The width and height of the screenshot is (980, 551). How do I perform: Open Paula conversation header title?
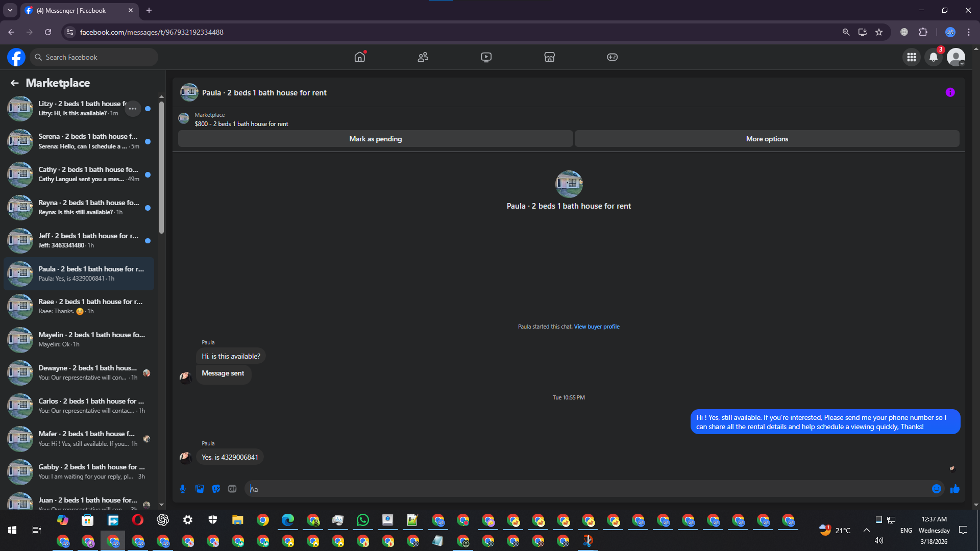point(264,93)
